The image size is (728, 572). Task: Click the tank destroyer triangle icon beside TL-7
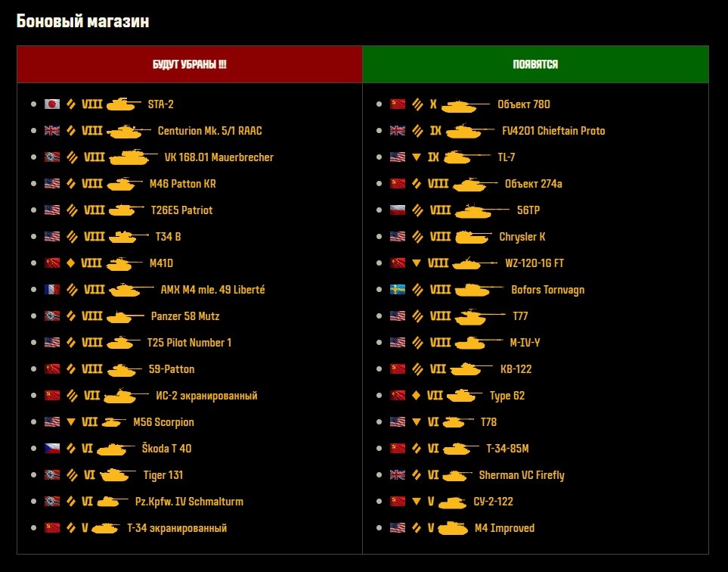pyautogui.click(x=417, y=157)
